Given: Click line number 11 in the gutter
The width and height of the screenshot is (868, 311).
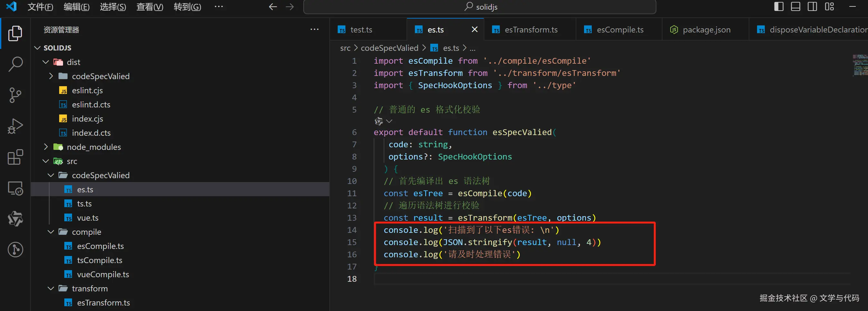Looking at the screenshot, I should [352, 193].
